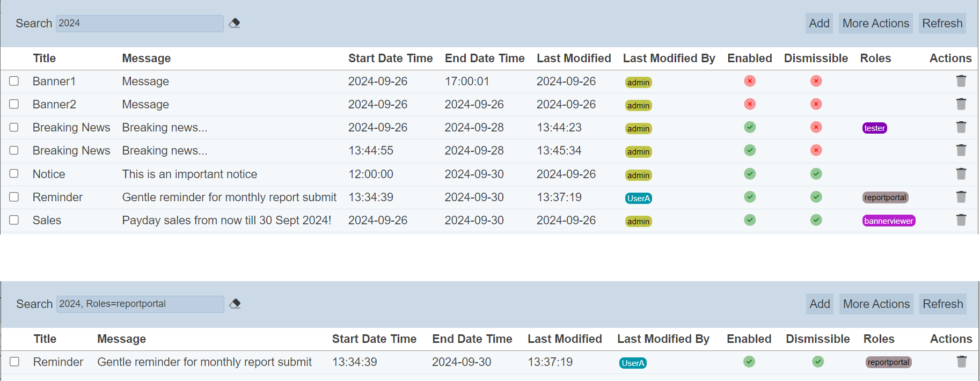
Task: Click the Add button in top panel
Action: point(819,24)
